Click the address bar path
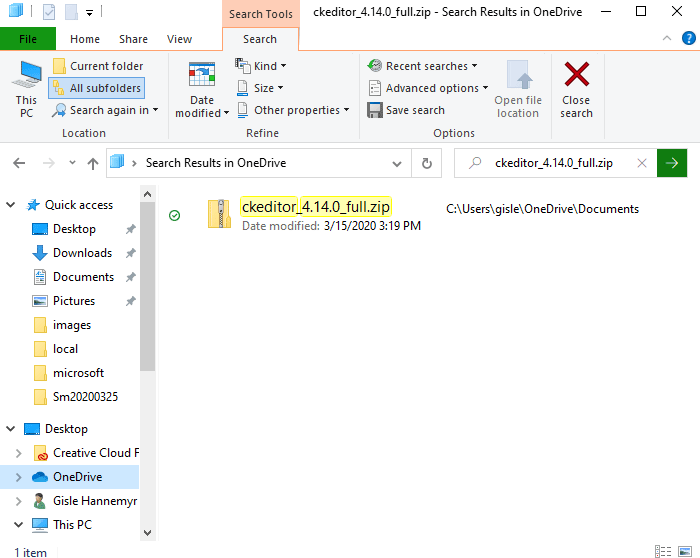 pos(216,163)
